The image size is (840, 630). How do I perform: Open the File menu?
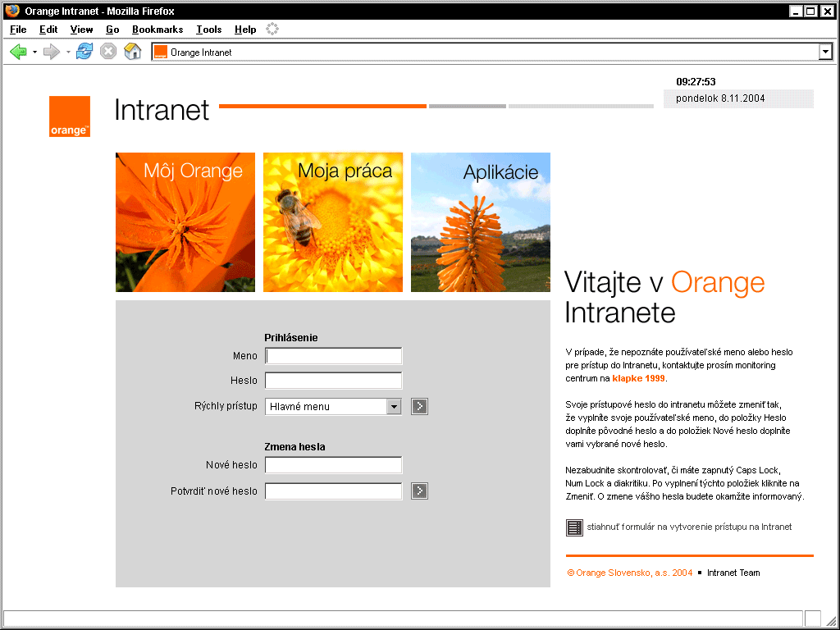[x=18, y=30]
